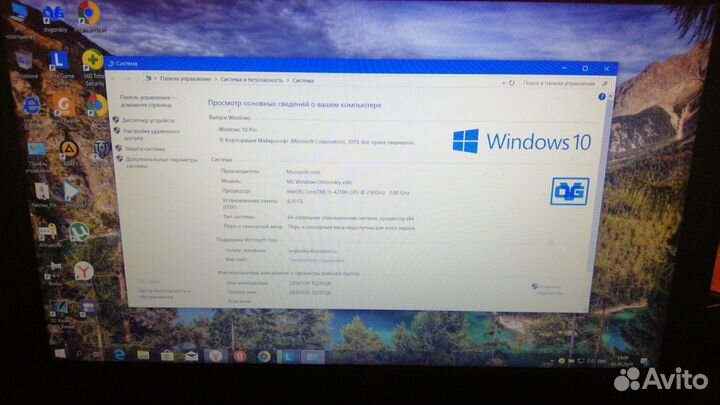The height and width of the screenshot is (405, 720).
Task: Open the taskbar clock and date
Action: tap(624, 361)
